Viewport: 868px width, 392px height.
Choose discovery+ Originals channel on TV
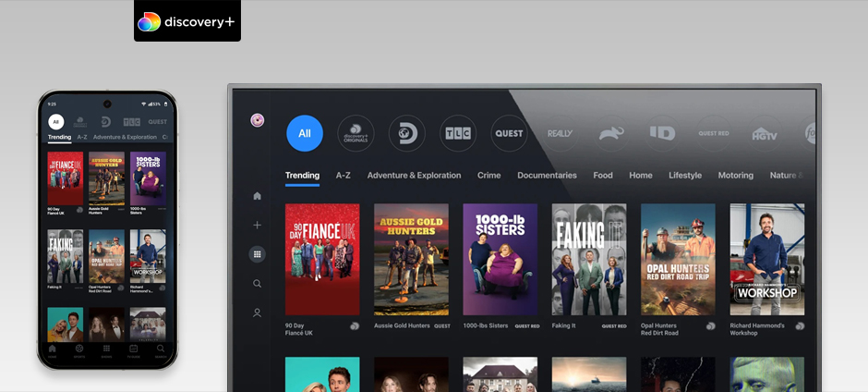click(356, 133)
